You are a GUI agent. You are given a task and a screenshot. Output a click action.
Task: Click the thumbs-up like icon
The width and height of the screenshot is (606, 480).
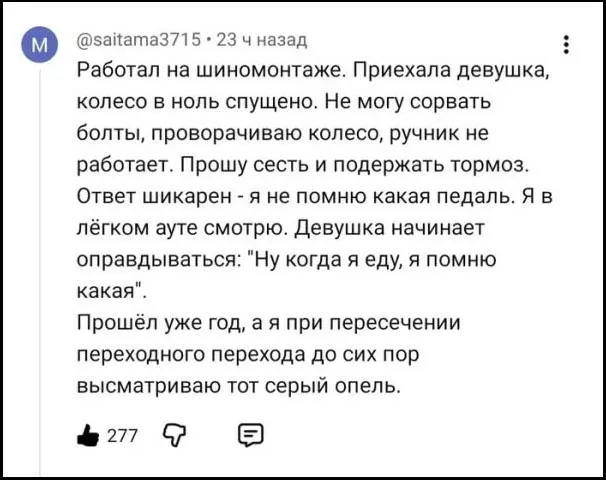[89, 434]
